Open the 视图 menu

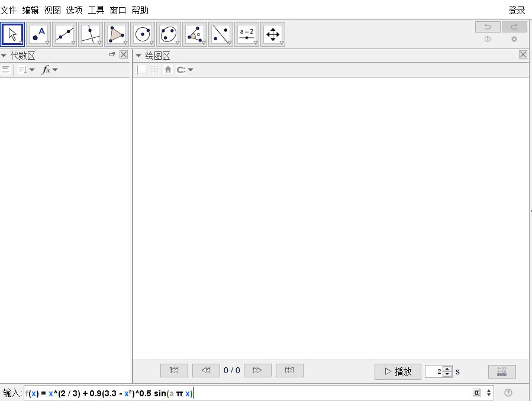52,10
